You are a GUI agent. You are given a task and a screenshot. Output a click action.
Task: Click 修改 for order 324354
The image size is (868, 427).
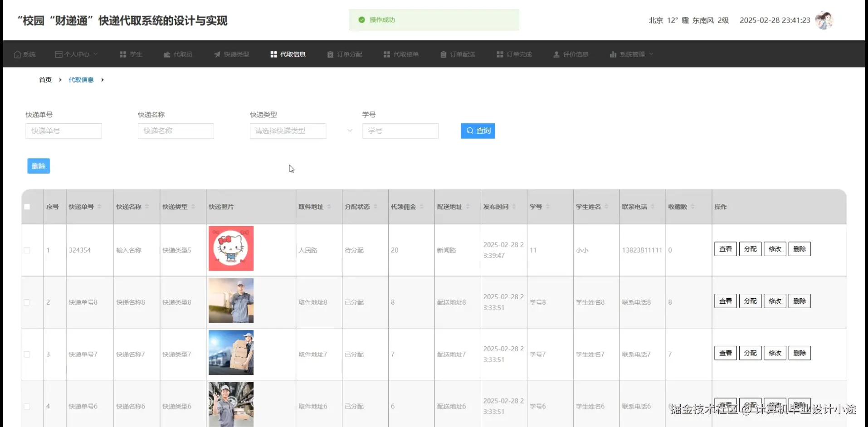pos(775,249)
